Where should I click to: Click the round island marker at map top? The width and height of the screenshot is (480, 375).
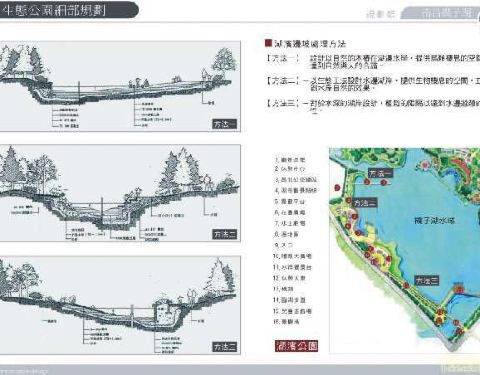pyautogui.click(x=424, y=164)
